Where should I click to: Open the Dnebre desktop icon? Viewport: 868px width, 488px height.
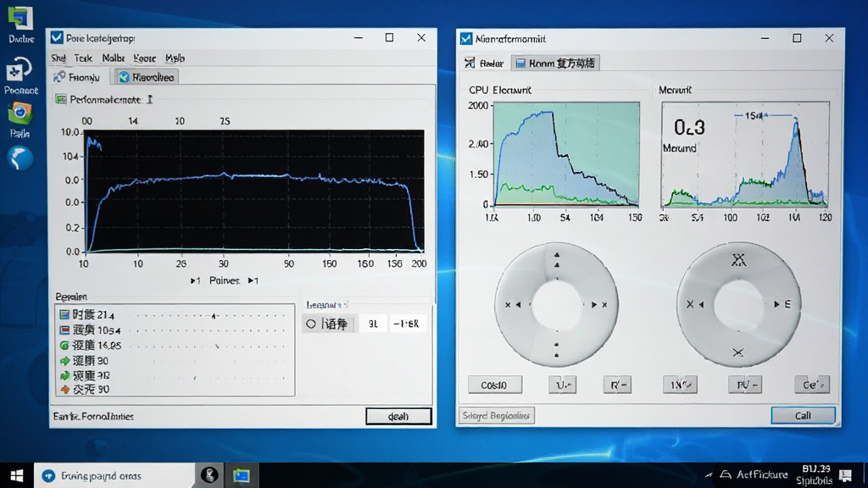(20, 23)
